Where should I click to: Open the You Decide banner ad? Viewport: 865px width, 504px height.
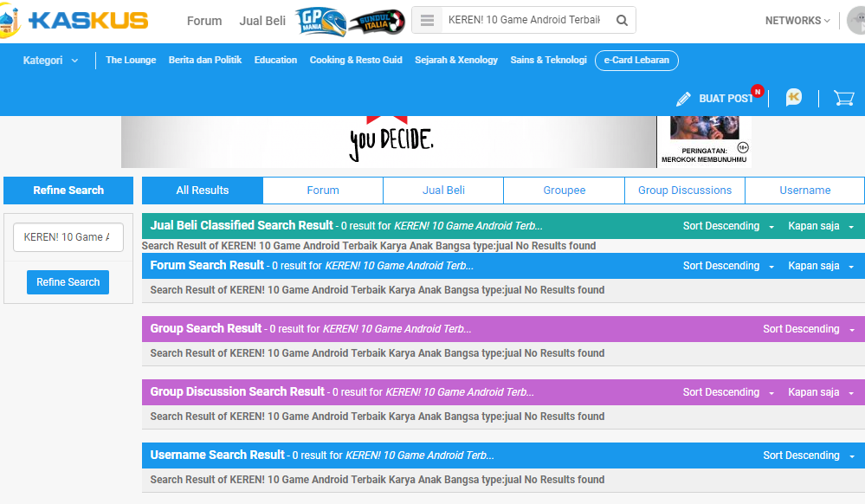(x=389, y=142)
